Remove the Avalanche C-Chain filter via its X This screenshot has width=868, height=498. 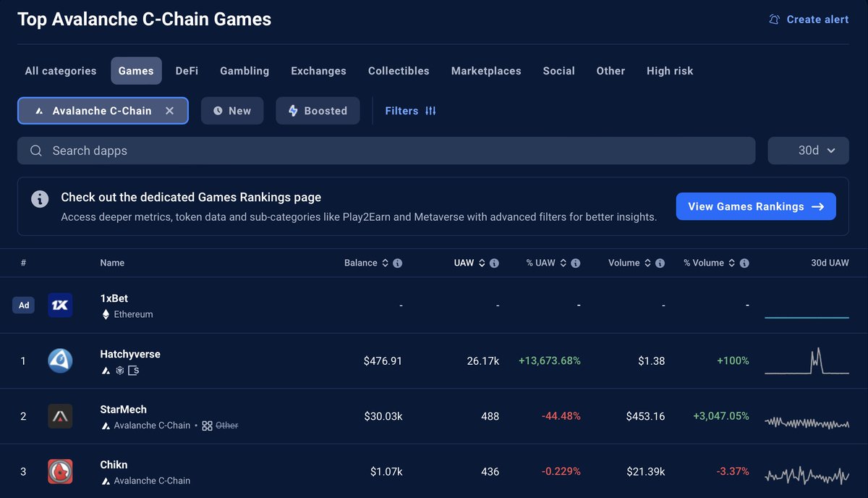coord(169,110)
